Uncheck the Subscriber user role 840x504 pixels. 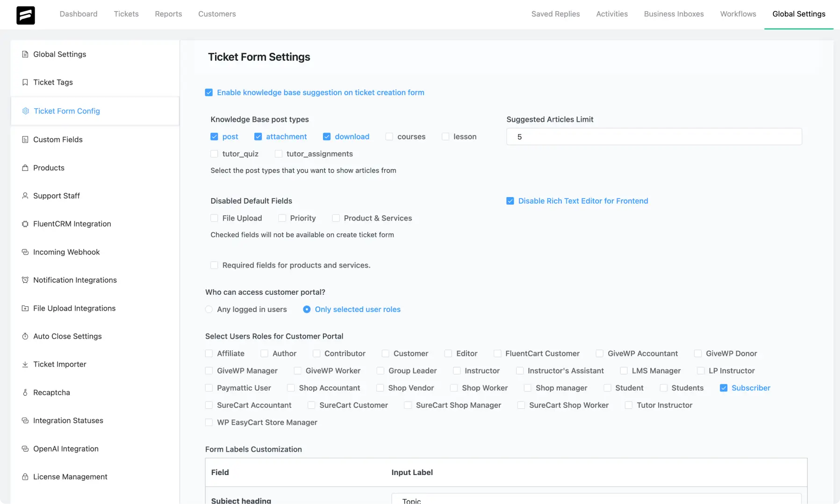(x=724, y=388)
